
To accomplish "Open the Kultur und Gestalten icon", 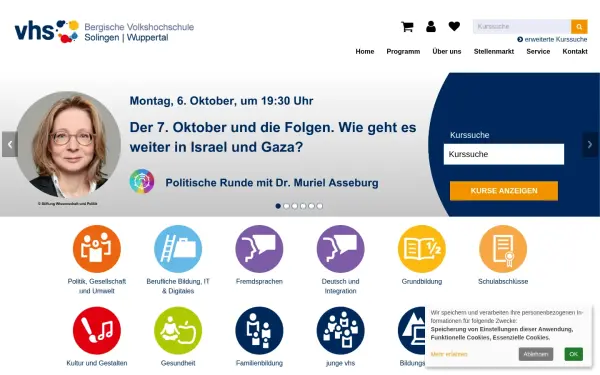I will (97, 330).
